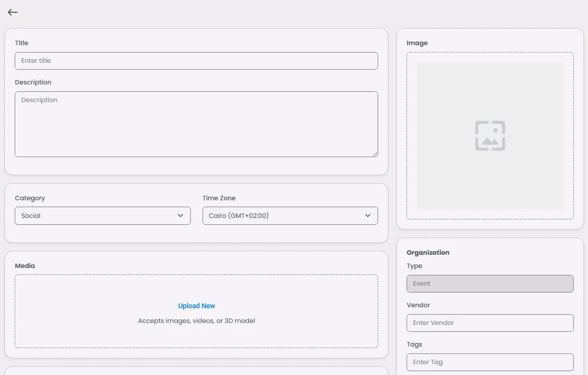Grab the Description textarea resize handle
The height and width of the screenshot is (375, 588).
click(x=375, y=154)
